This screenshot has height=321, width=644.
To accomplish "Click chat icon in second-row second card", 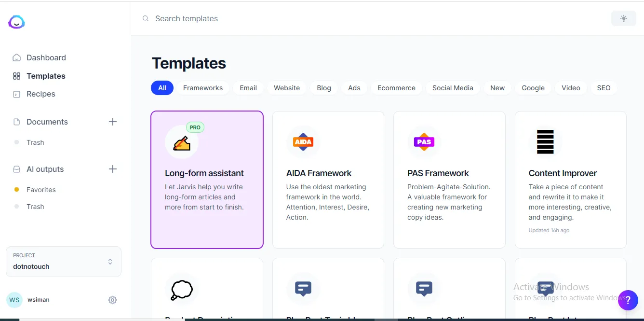I will click(x=303, y=289).
